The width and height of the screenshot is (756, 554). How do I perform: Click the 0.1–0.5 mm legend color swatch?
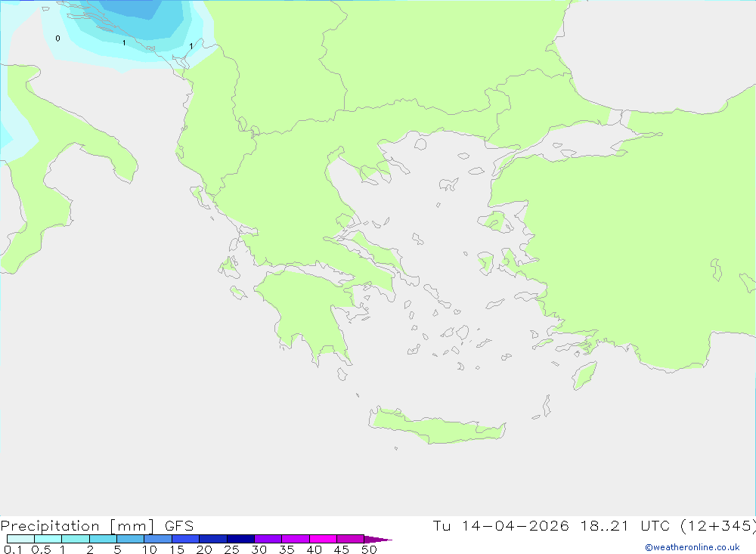pos(20,539)
